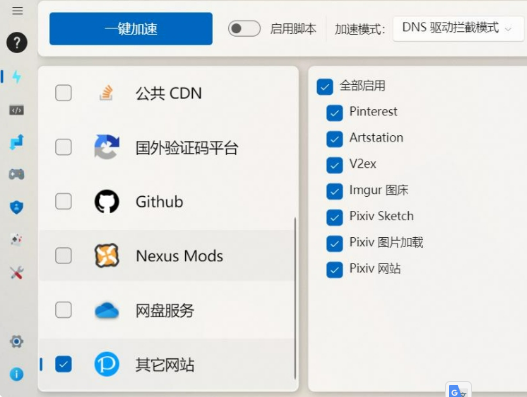Image resolution: width=527 pixels, height=397 pixels.
Task: Select the 网盘服务 list label
Action: pyautogui.click(x=165, y=310)
